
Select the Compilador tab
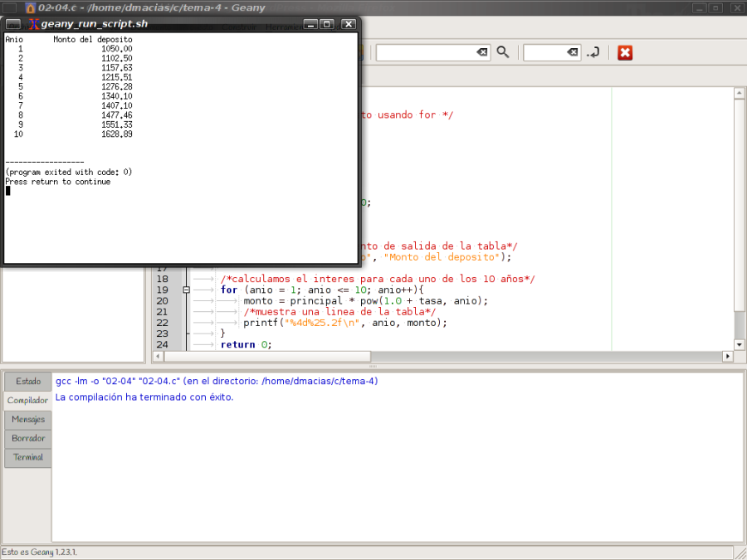[x=27, y=400]
